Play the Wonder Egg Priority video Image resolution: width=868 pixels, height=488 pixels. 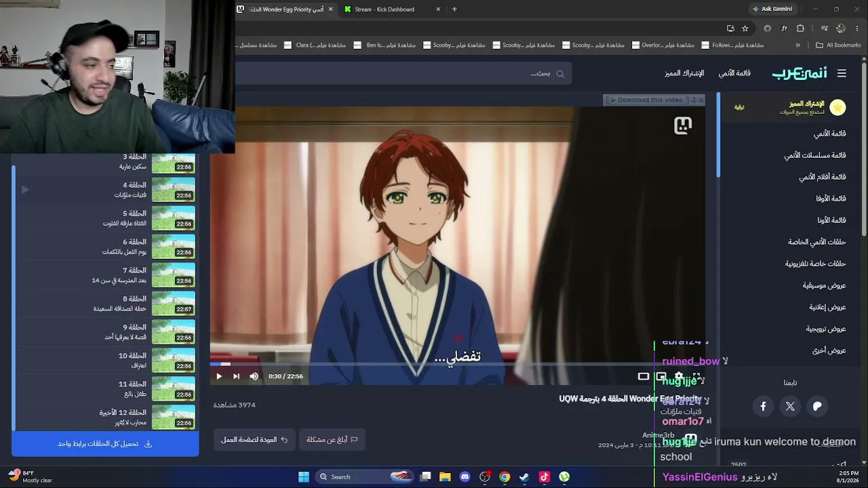click(x=219, y=376)
